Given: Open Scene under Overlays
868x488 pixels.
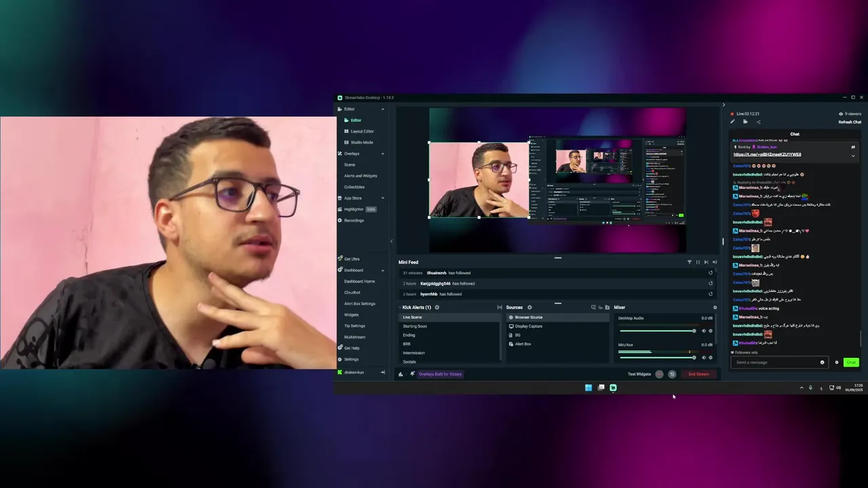Looking at the screenshot, I should click(x=349, y=165).
